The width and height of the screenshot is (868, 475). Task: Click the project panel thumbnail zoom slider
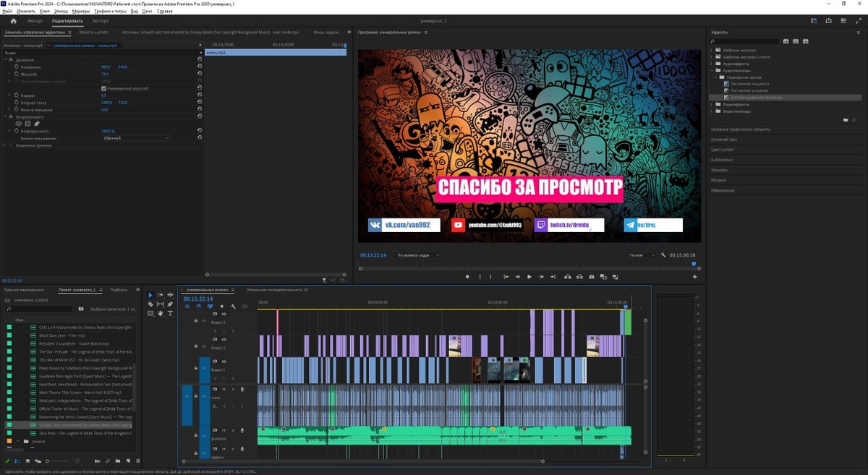(x=58, y=461)
